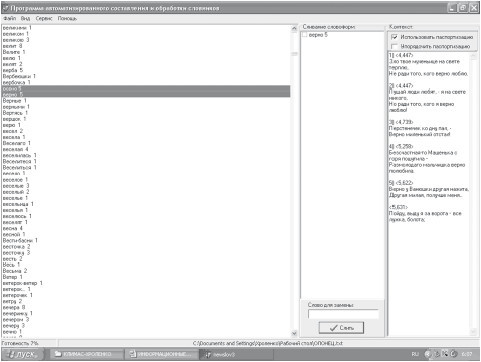This screenshot has height=362, width=481.
Task: Enable the Использовать паспортизацию checkbox
Action: click(394, 37)
